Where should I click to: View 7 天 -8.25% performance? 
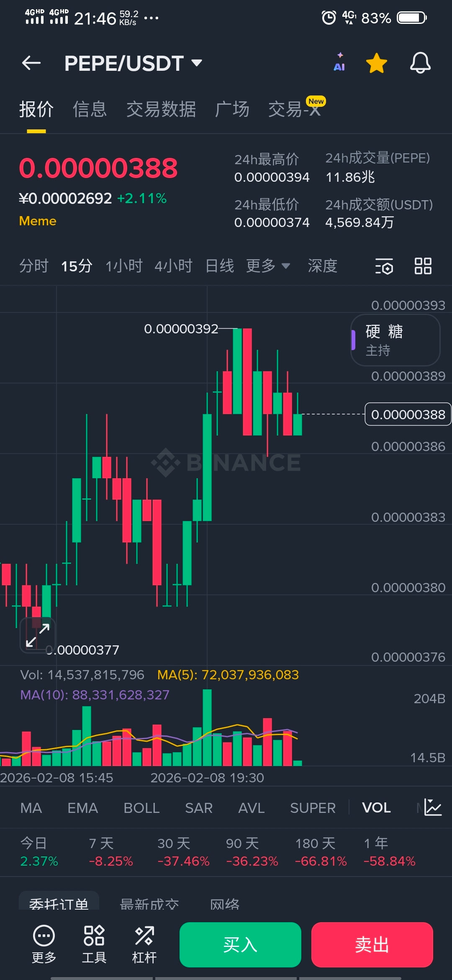[111, 852]
